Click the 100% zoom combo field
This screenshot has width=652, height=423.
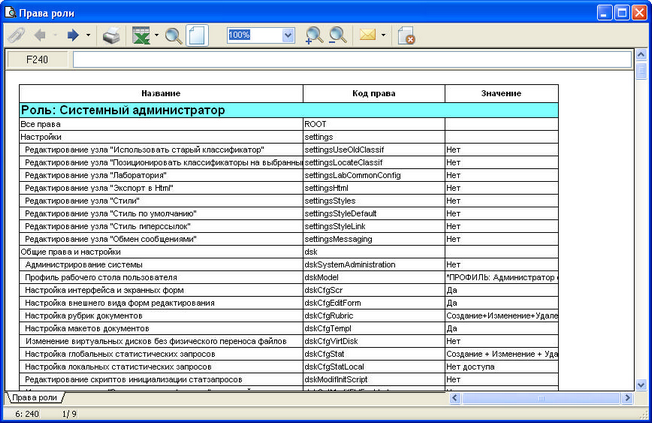point(254,35)
